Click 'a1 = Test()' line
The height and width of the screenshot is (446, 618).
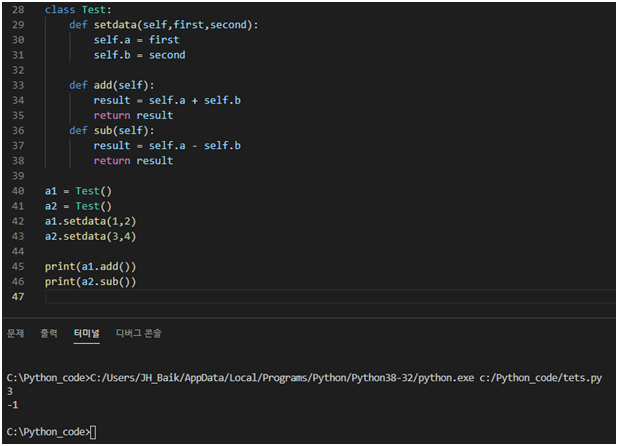pyautogui.click(x=78, y=191)
